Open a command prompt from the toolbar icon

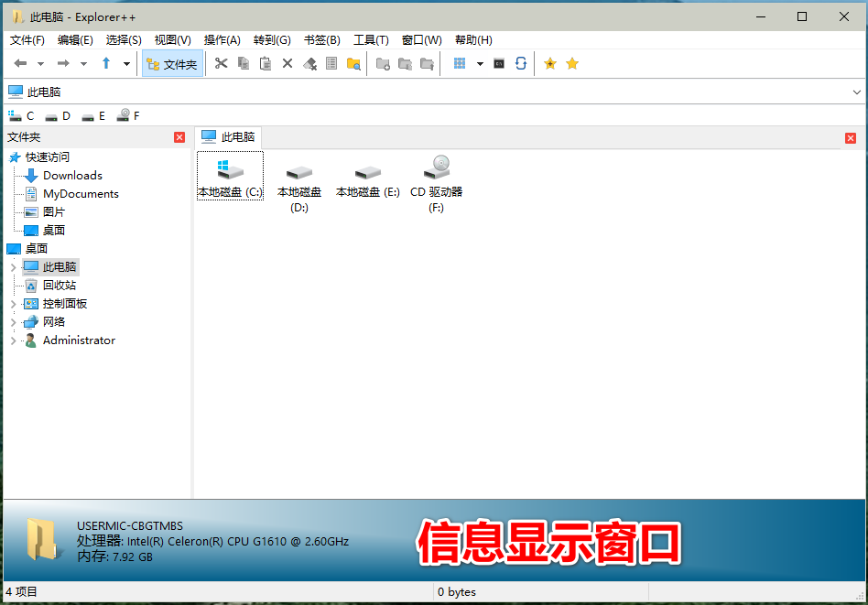[x=500, y=63]
